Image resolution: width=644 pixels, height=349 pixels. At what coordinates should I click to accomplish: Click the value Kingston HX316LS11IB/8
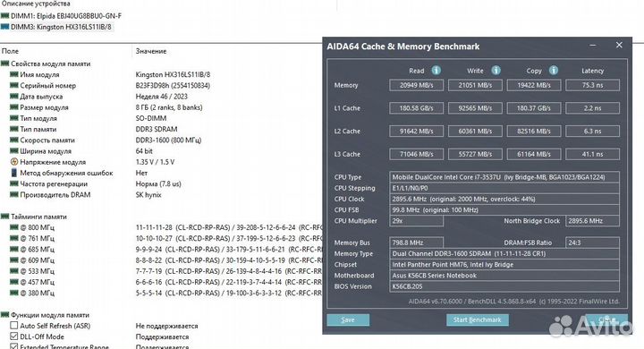tap(173, 74)
